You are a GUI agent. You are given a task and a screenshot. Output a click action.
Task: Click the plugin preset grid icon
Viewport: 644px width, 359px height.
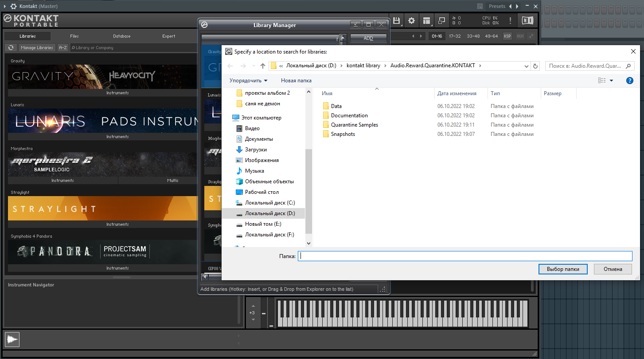click(480, 6)
